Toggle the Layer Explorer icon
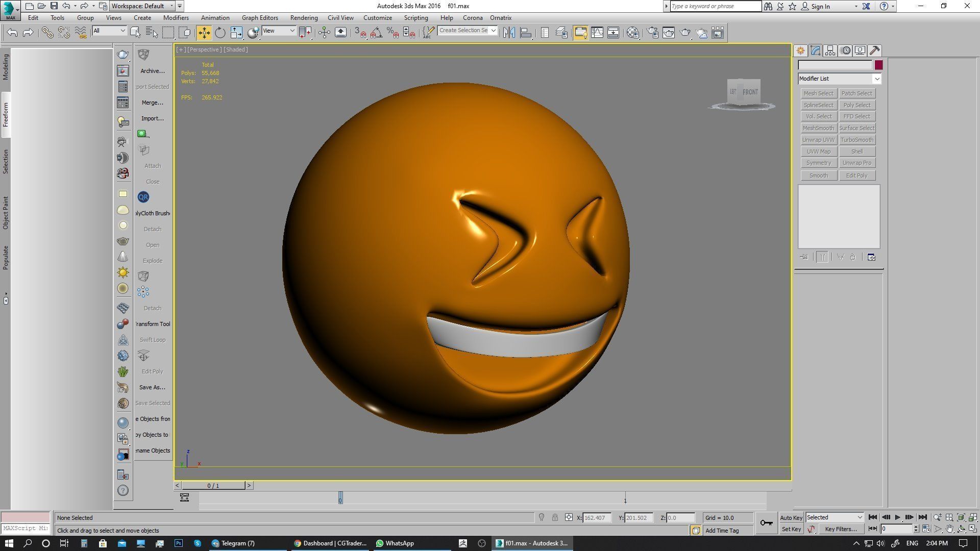This screenshot has height=551, width=980. pos(561,33)
